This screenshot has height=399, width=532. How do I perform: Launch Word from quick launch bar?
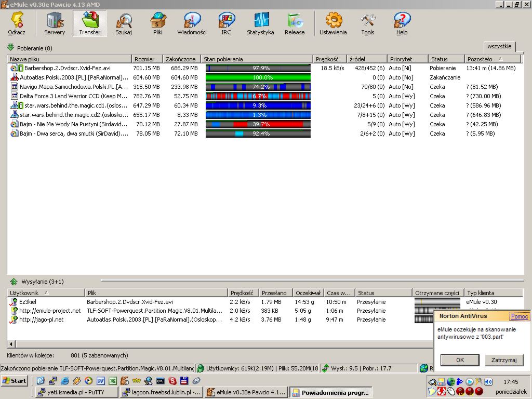pyautogui.click(x=101, y=381)
